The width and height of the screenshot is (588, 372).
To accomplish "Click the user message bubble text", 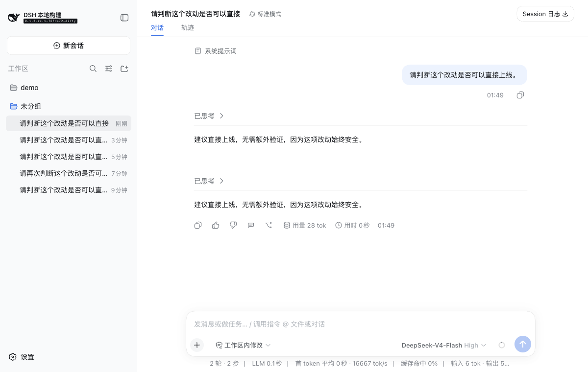I will coord(465,75).
